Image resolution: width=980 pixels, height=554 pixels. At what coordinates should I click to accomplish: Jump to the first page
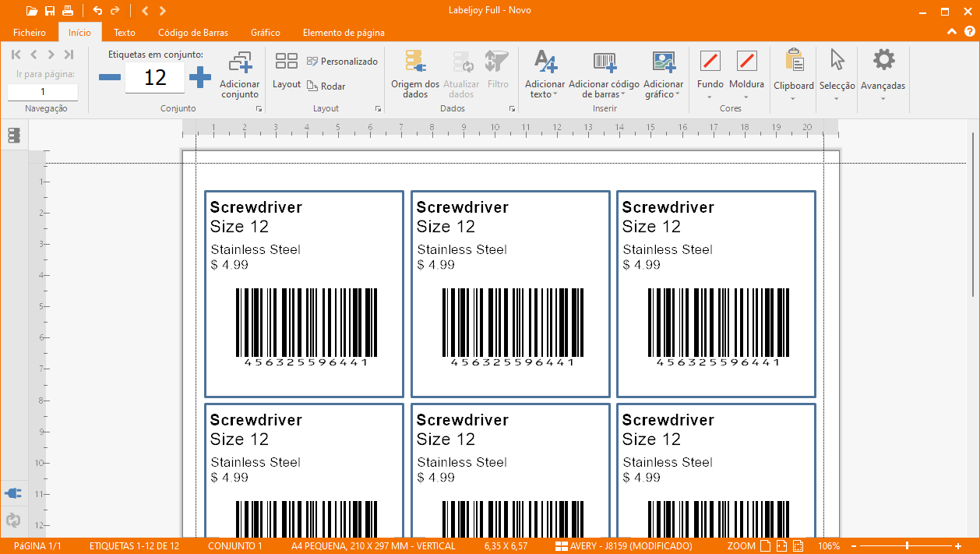click(x=16, y=55)
